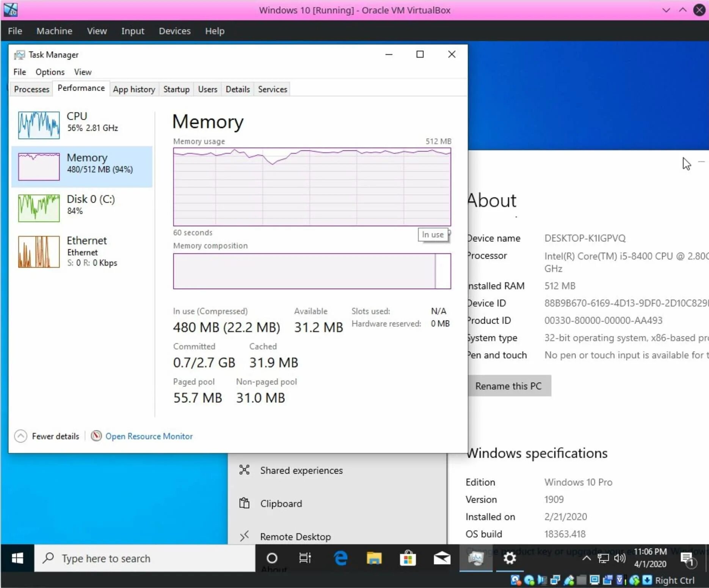Open Action Center from the system tray

(x=689, y=560)
